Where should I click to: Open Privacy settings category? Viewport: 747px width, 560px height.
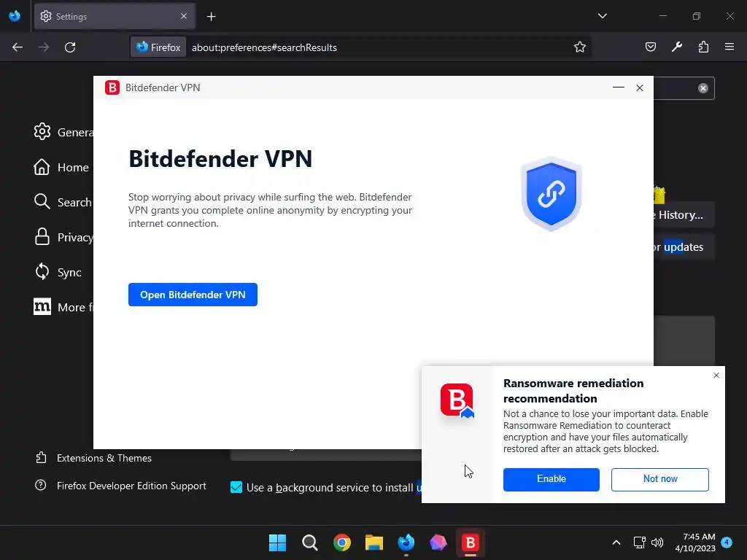63,237
